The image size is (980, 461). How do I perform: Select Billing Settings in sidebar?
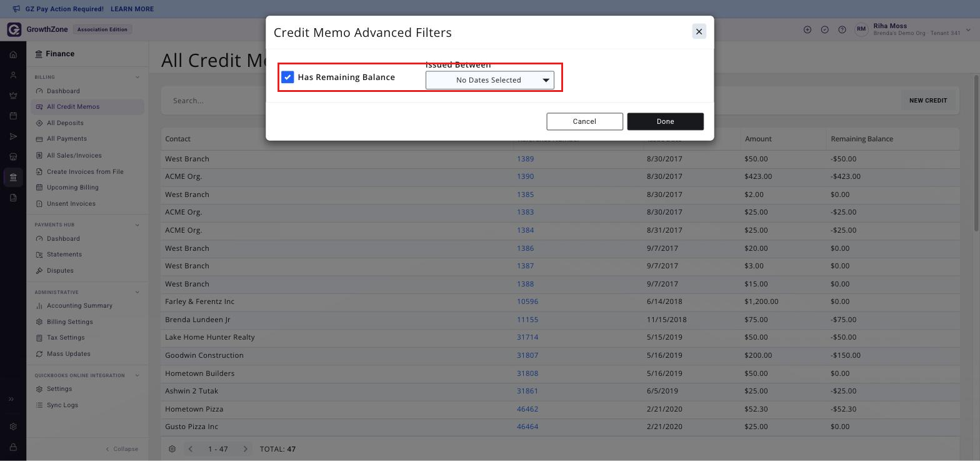69,322
